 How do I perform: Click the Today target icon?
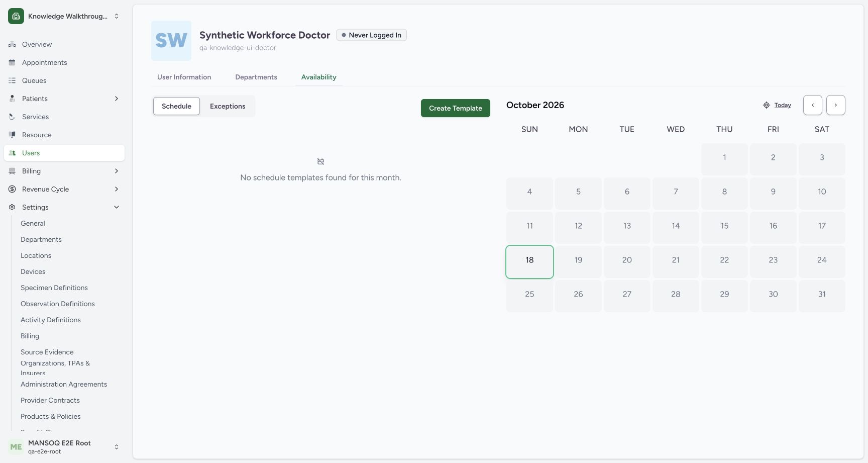767,105
